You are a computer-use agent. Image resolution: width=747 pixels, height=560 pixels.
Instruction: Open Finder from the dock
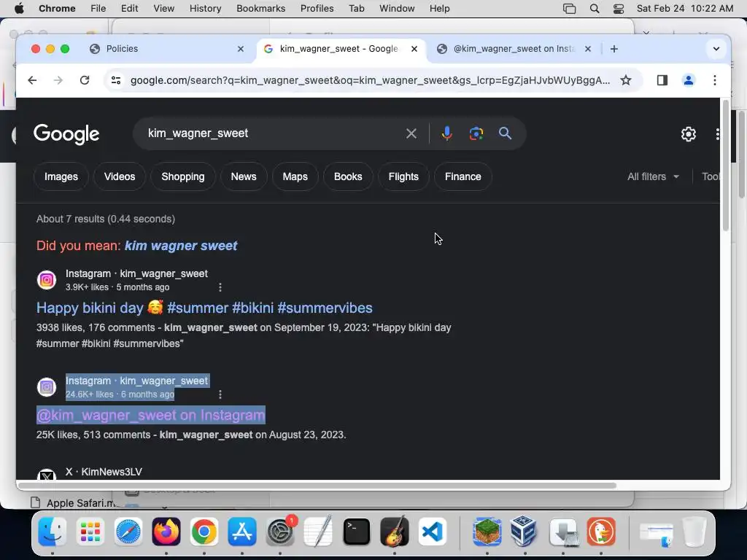(x=53, y=532)
